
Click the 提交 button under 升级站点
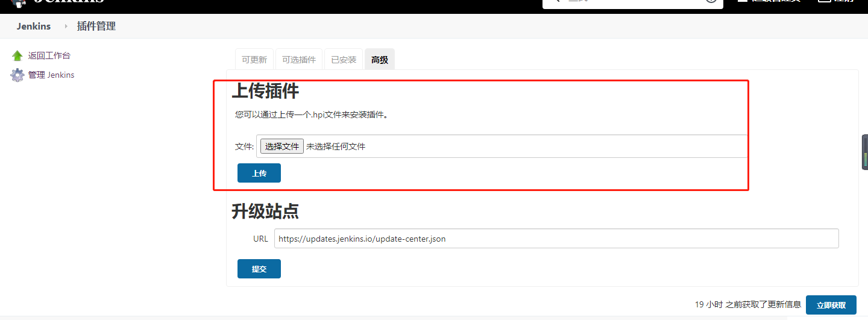tap(259, 269)
